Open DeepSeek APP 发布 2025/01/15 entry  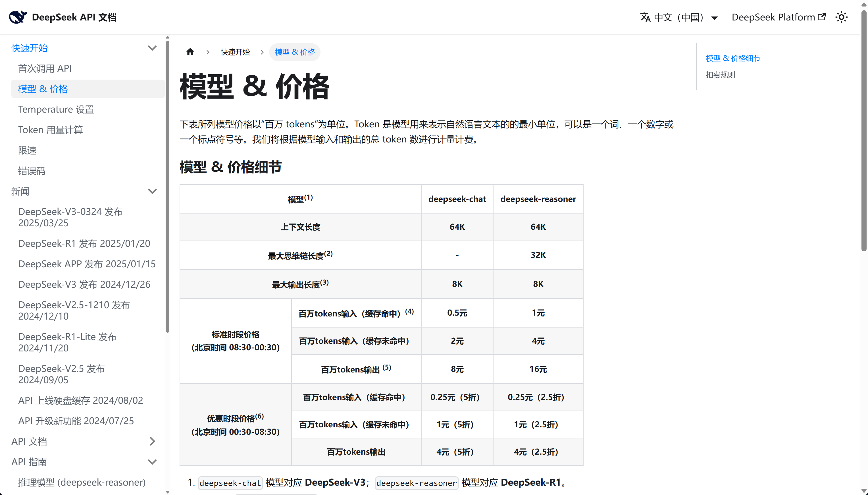pyautogui.click(x=87, y=264)
